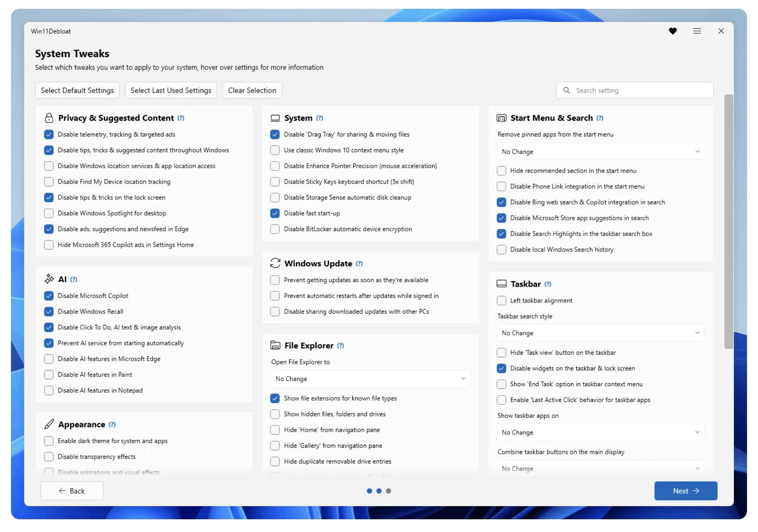Click the Clear Selection button
The height and width of the screenshot is (532, 758).
[x=252, y=90]
